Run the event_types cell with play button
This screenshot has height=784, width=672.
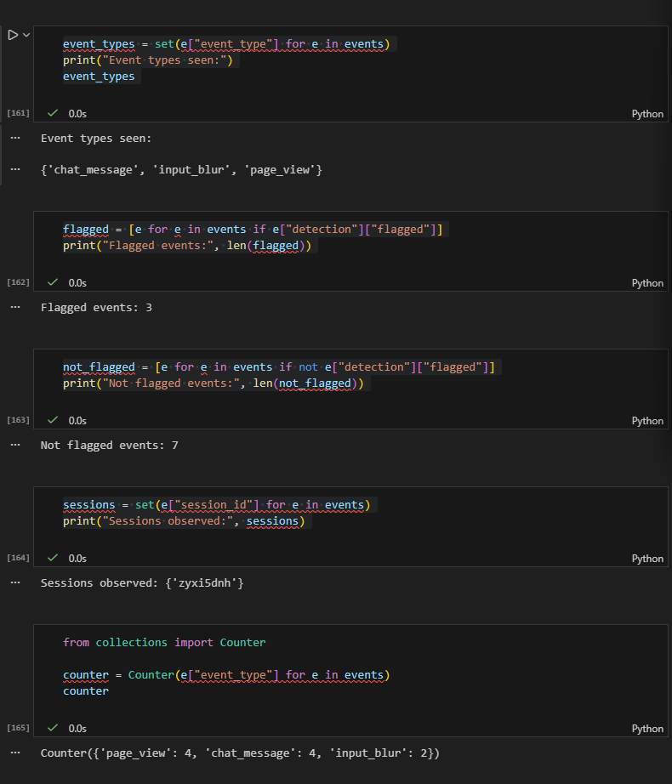13,35
